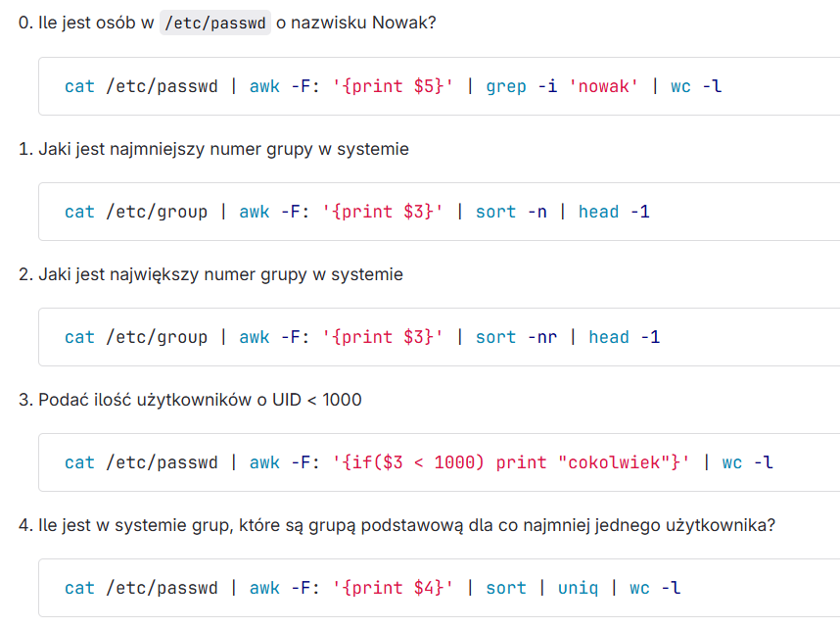This screenshot has width=840, height=628.
Task: Click 'cat /etc/passwd' in the last code block
Action: 141,588
